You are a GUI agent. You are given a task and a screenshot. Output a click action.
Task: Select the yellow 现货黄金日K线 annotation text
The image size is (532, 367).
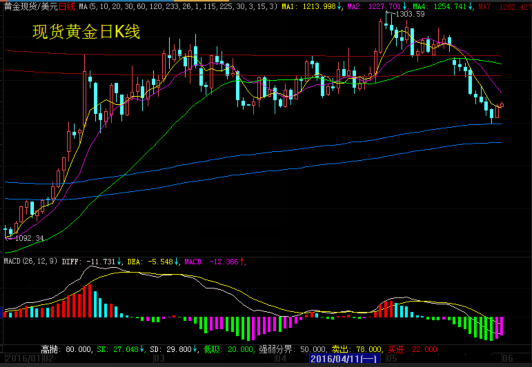pos(86,32)
